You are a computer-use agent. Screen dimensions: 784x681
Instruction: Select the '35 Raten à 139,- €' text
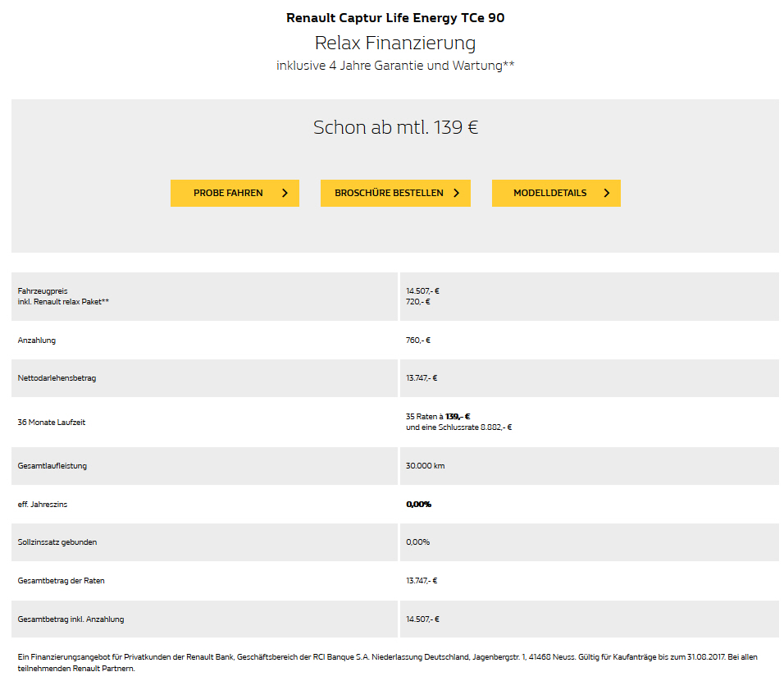tap(438, 416)
